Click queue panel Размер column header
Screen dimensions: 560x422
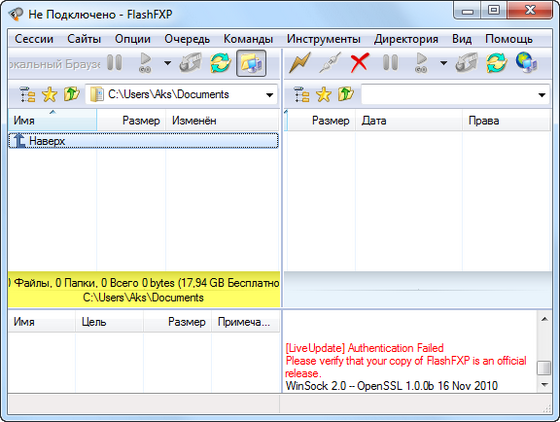pos(178,322)
